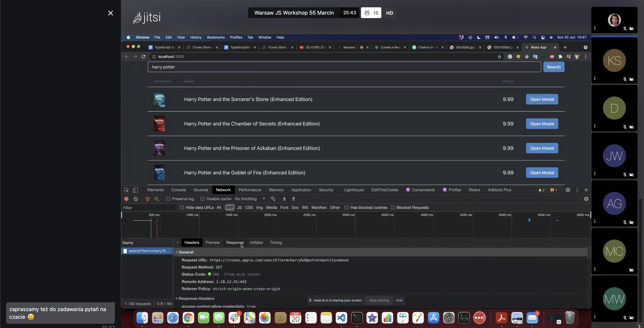This screenshot has width=644, height=328.
Task: Open options for participant MC
Action: pyautogui.click(x=595, y=269)
